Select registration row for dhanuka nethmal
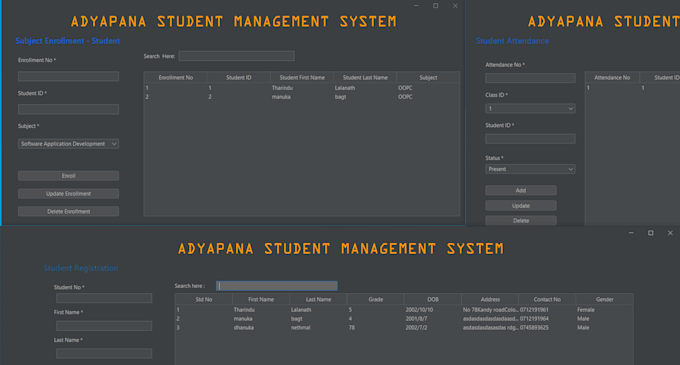Image resolution: width=680 pixels, height=365 pixels. tap(404, 328)
